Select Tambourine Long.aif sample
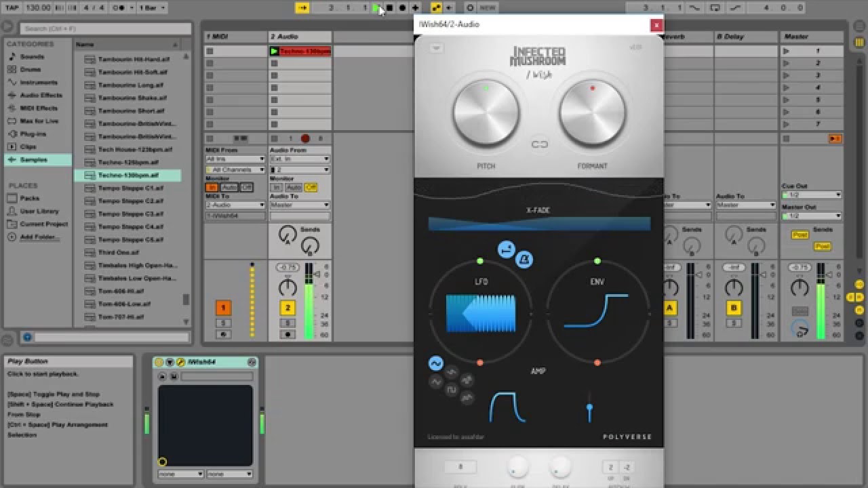 132,85
